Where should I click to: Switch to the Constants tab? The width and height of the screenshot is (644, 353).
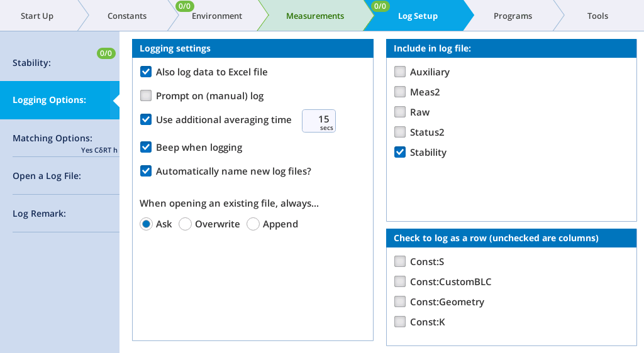coord(127,16)
